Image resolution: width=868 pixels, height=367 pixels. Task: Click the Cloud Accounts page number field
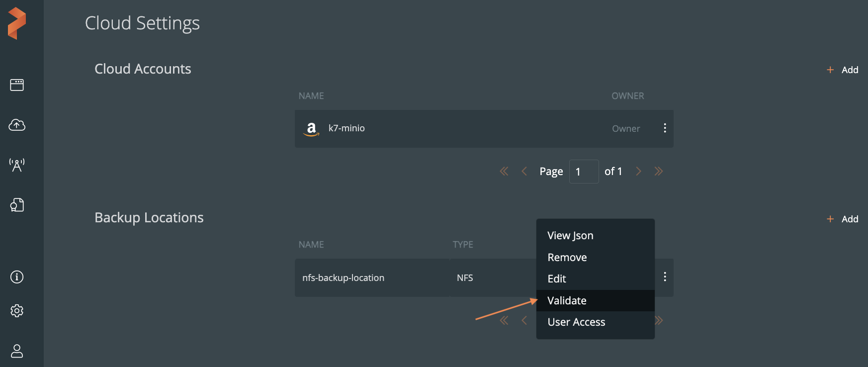click(x=584, y=172)
